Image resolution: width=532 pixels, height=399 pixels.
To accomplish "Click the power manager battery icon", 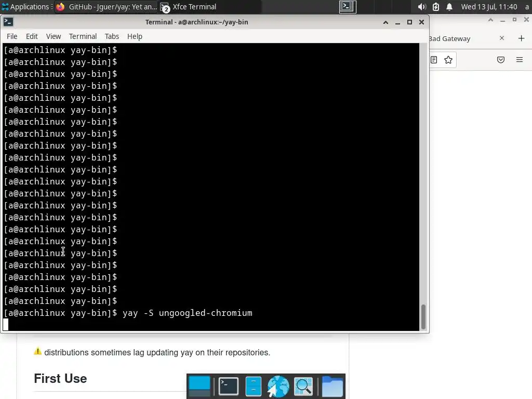I will [436, 7].
